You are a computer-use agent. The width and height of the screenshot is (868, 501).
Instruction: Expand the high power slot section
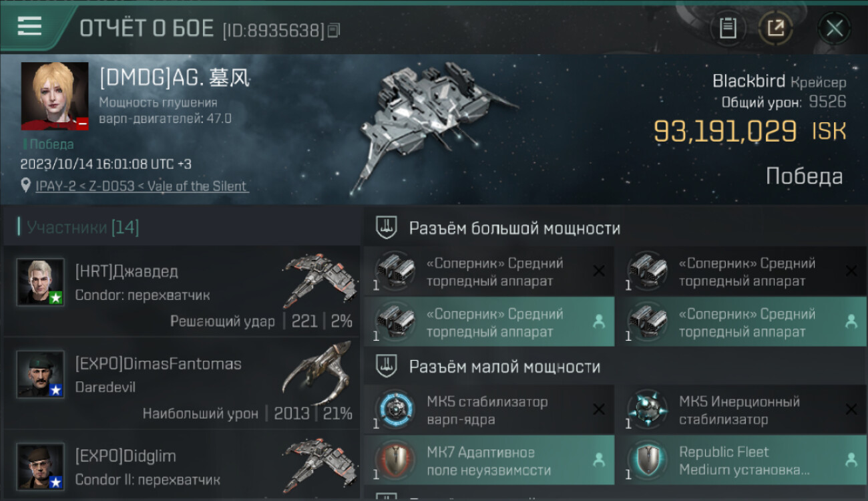pyautogui.click(x=615, y=228)
